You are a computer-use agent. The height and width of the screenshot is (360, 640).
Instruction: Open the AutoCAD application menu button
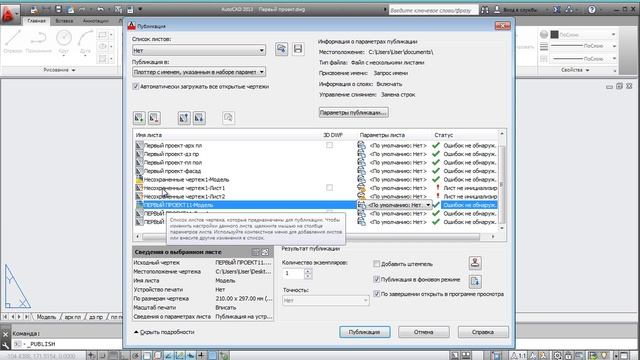[10, 14]
